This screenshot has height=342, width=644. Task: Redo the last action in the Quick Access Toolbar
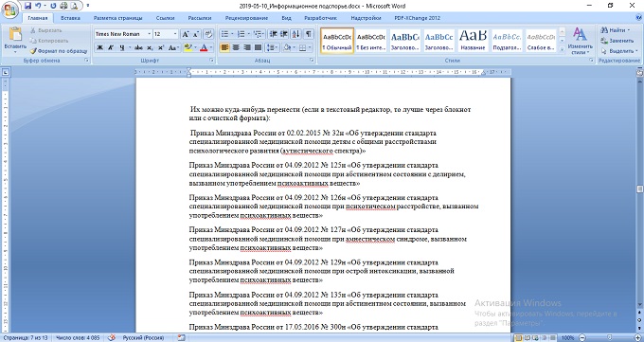pyautogui.click(x=53, y=6)
